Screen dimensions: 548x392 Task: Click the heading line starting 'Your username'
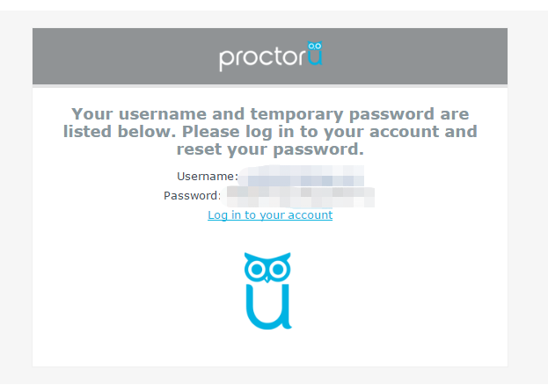click(x=270, y=114)
